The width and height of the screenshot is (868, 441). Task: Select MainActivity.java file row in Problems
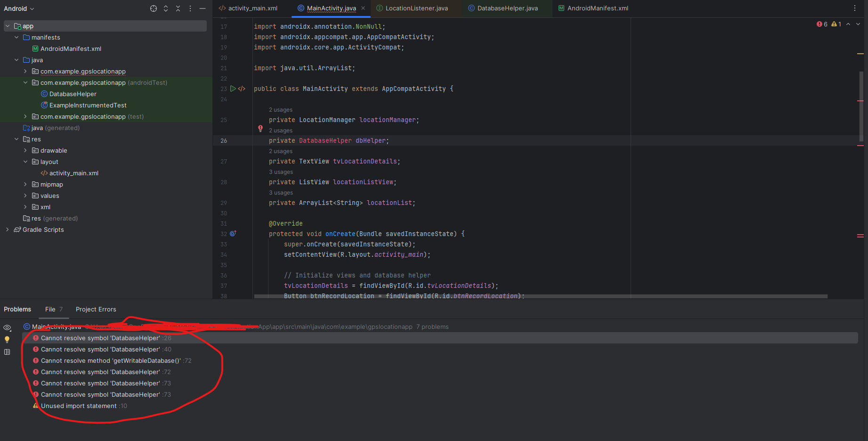click(x=440, y=327)
